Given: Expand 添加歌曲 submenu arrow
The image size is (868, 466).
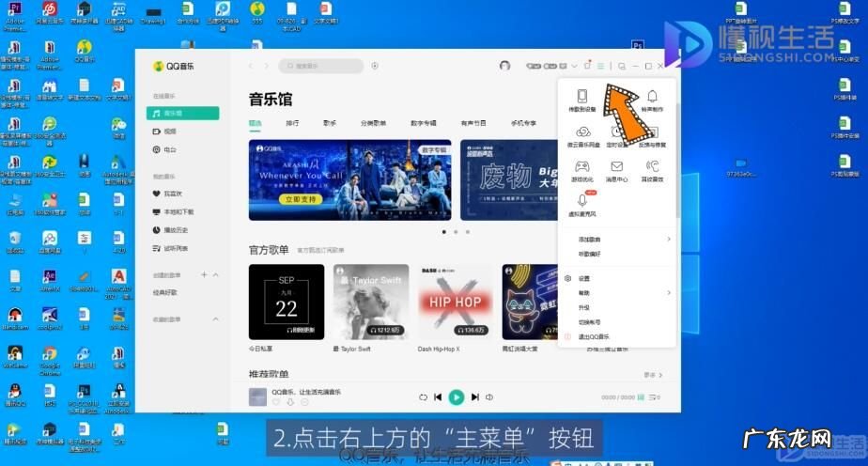Looking at the screenshot, I should pyautogui.click(x=669, y=239).
